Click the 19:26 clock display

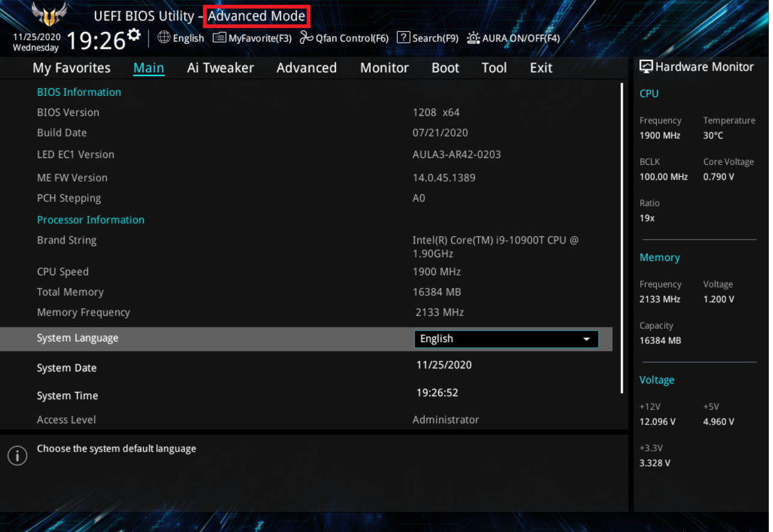[x=96, y=40]
